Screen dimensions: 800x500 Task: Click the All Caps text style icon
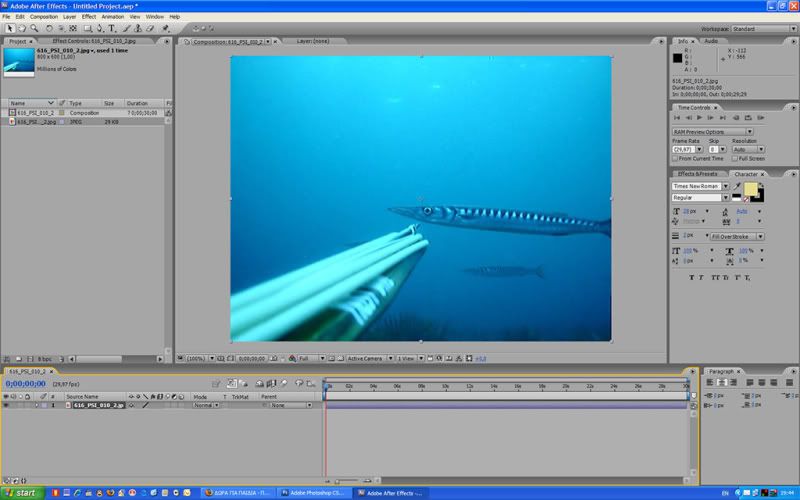[x=715, y=278]
